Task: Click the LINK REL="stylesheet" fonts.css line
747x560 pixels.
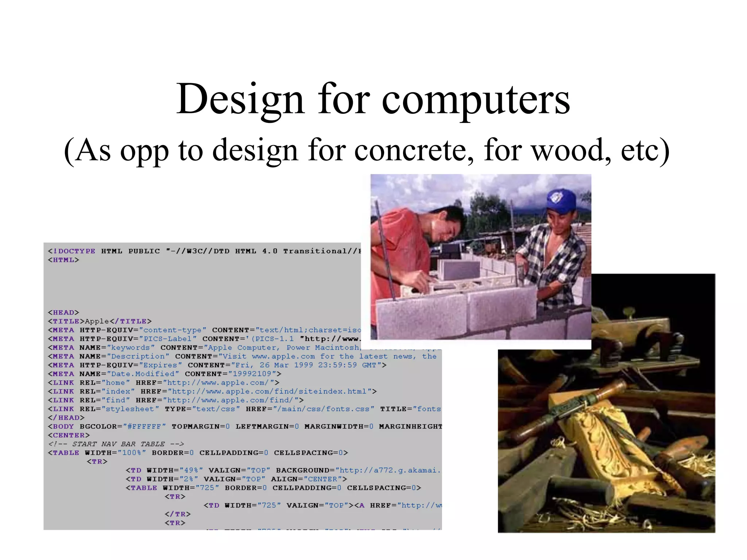Action: tap(244, 409)
